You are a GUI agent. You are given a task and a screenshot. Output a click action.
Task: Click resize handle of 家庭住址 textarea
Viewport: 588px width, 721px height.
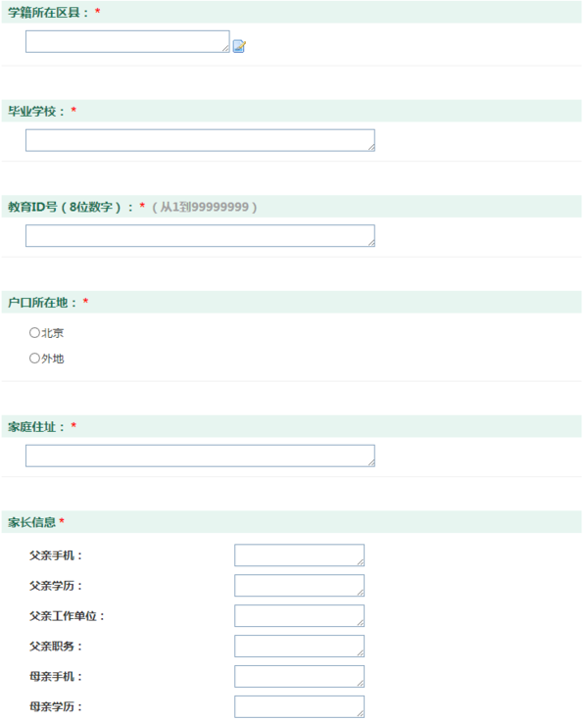point(370,462)
